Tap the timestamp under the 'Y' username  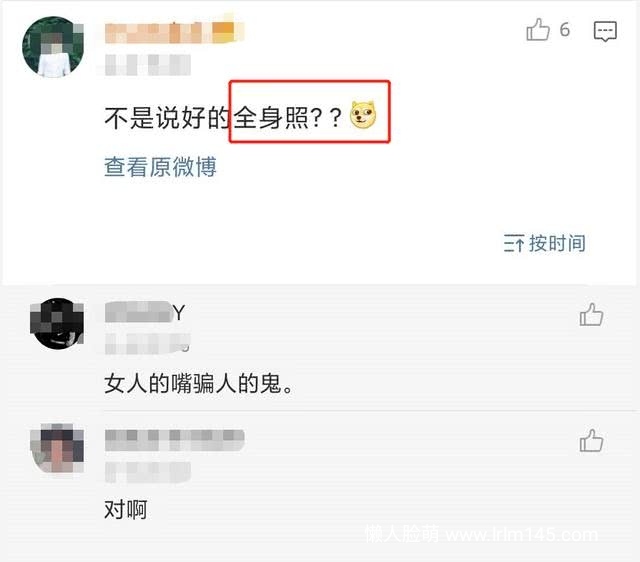click(148, 344)
